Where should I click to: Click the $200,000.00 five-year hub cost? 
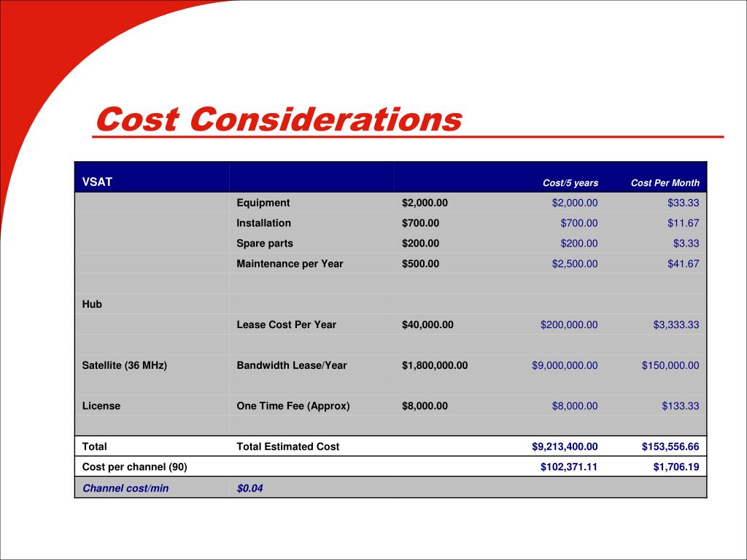click(x=569, y=324)
